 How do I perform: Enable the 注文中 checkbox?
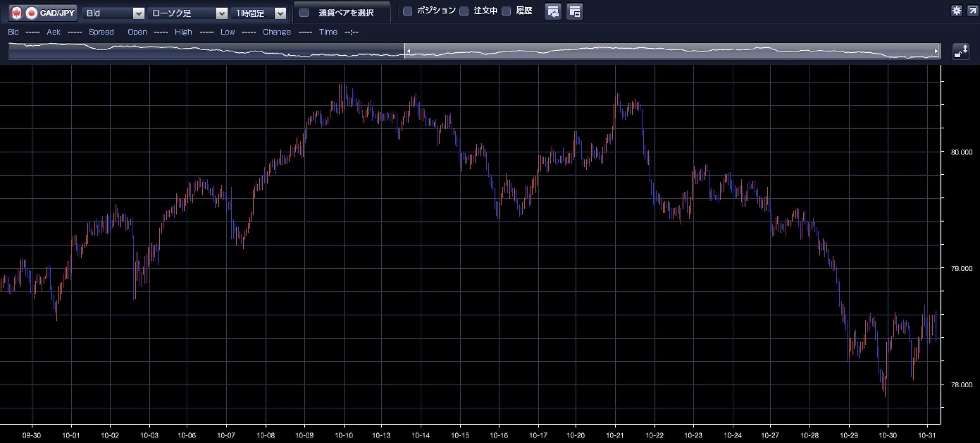point(464,11)
